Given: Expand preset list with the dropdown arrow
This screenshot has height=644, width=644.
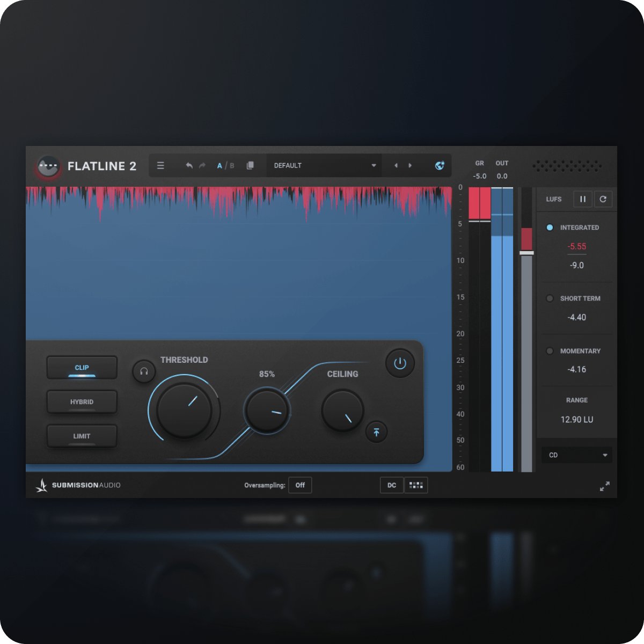Looking at the screenshot, I should point(374,166).
